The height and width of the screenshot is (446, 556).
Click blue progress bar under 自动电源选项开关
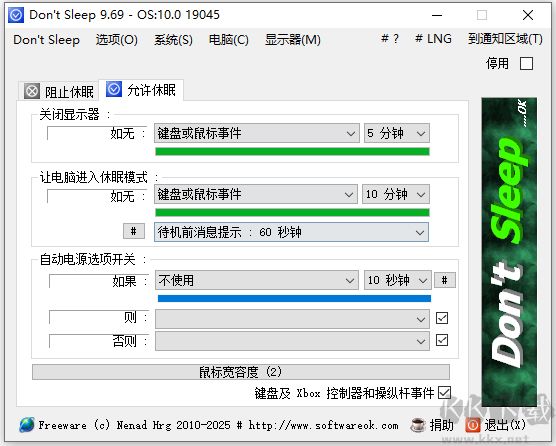pyautogui.click(x=294, y=299)
